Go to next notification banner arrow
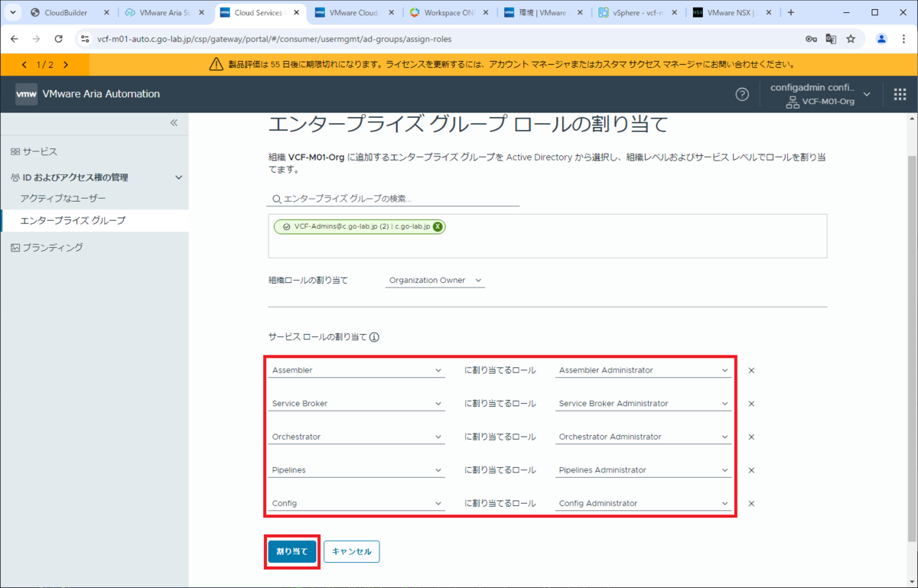918x588 pixels. click(66, 65)
